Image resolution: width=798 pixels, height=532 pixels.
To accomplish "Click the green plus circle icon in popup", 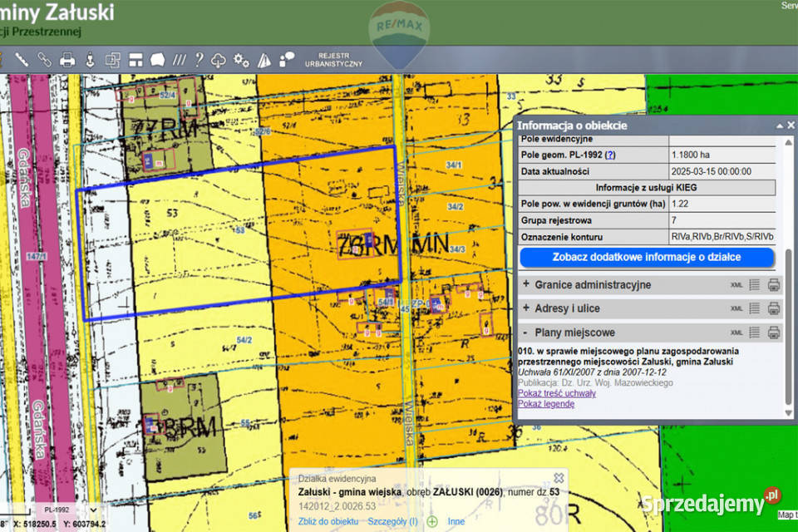I will 432,521.
